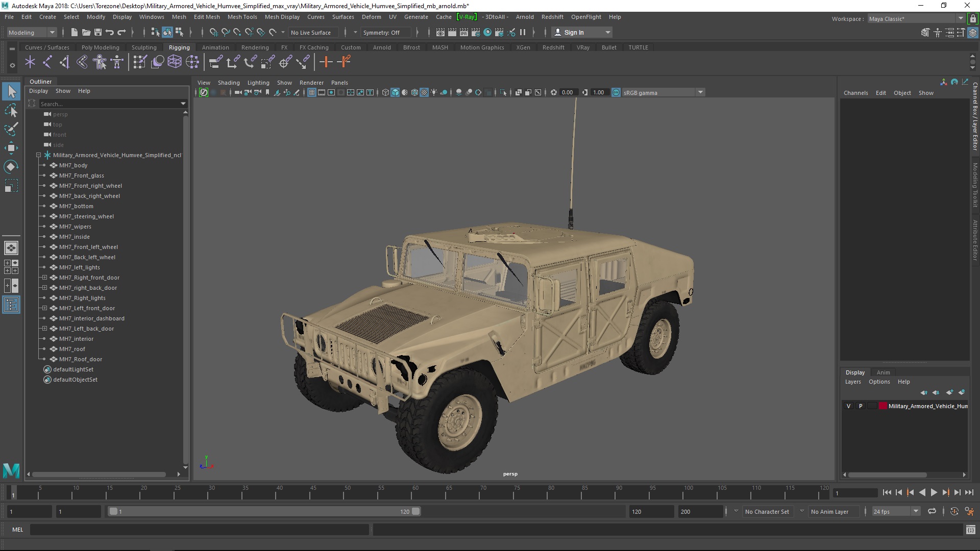Click the Save Scene icon

click(x=98, y=32)
